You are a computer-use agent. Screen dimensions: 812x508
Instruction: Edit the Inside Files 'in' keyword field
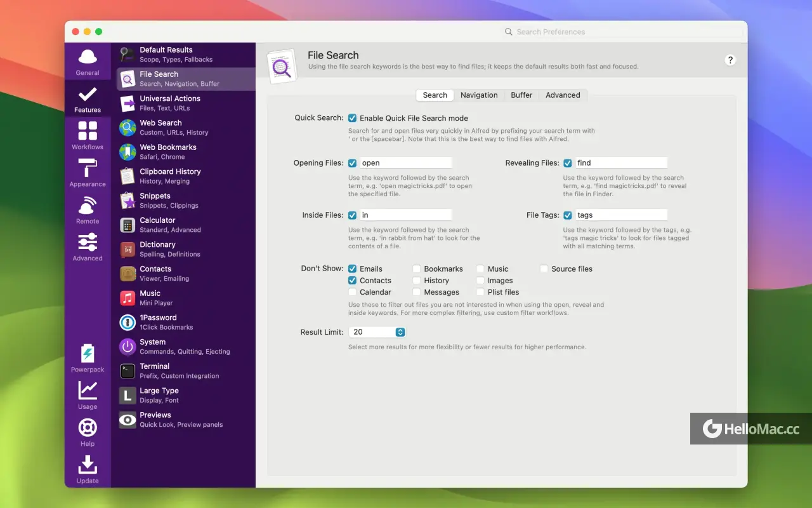406,215
